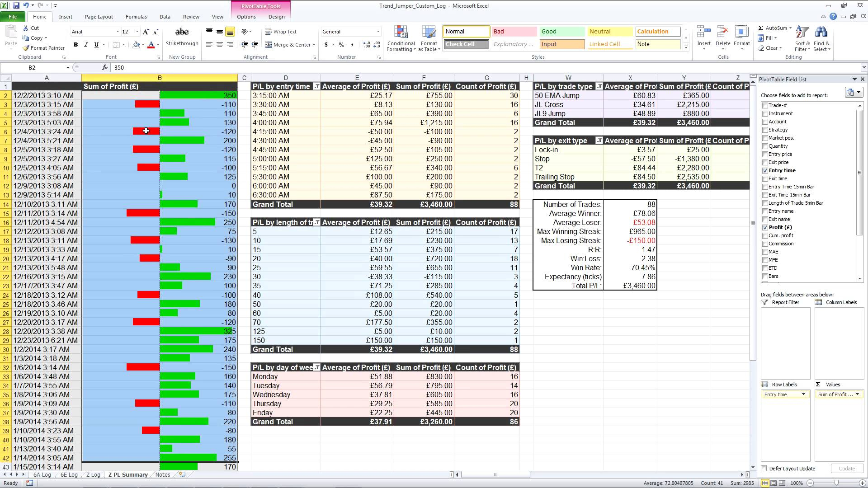
Task: Click the Update button in PivotTable panel
Action: pyautogui.click(x=848, y=468)
